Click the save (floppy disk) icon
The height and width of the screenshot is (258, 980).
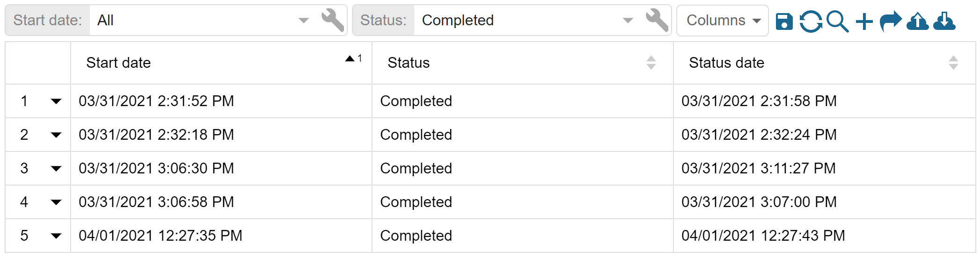[x=784, y=21]
